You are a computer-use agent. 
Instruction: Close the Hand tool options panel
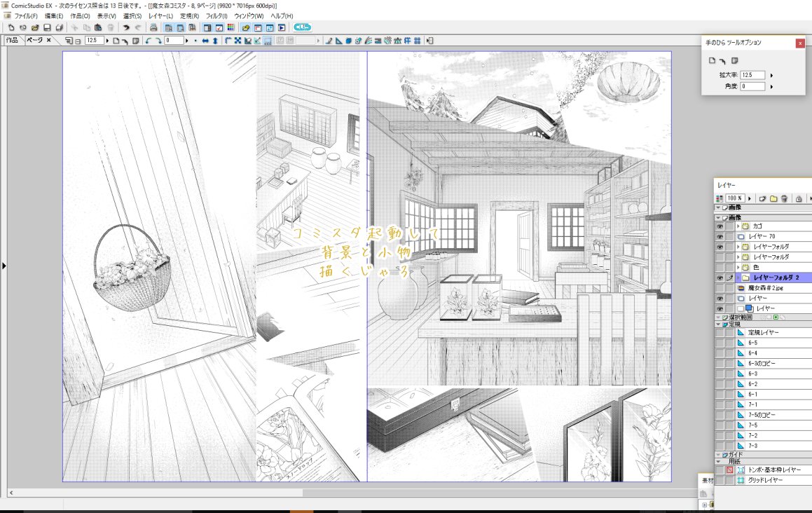pyautogui.click(x=800, y=43)
